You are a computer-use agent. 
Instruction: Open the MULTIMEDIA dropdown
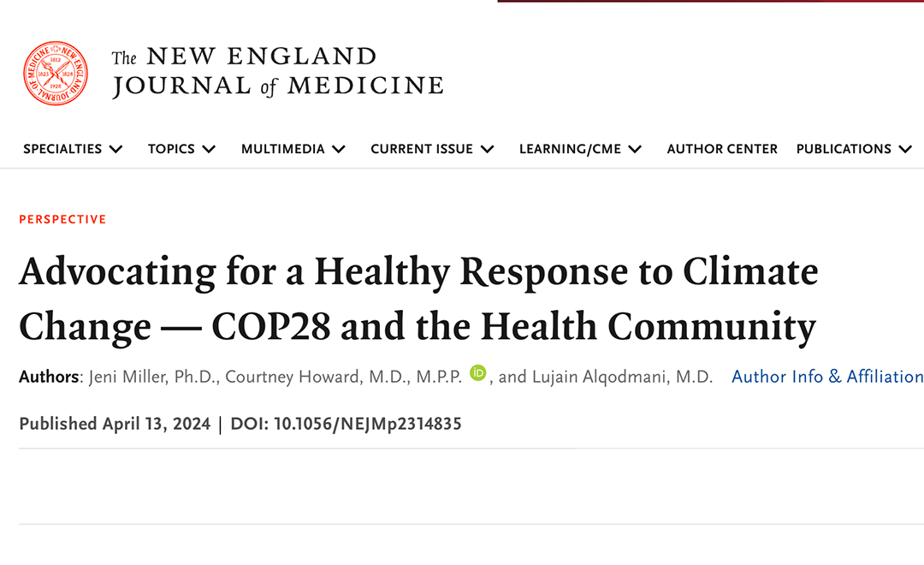[x=341, y=148]
